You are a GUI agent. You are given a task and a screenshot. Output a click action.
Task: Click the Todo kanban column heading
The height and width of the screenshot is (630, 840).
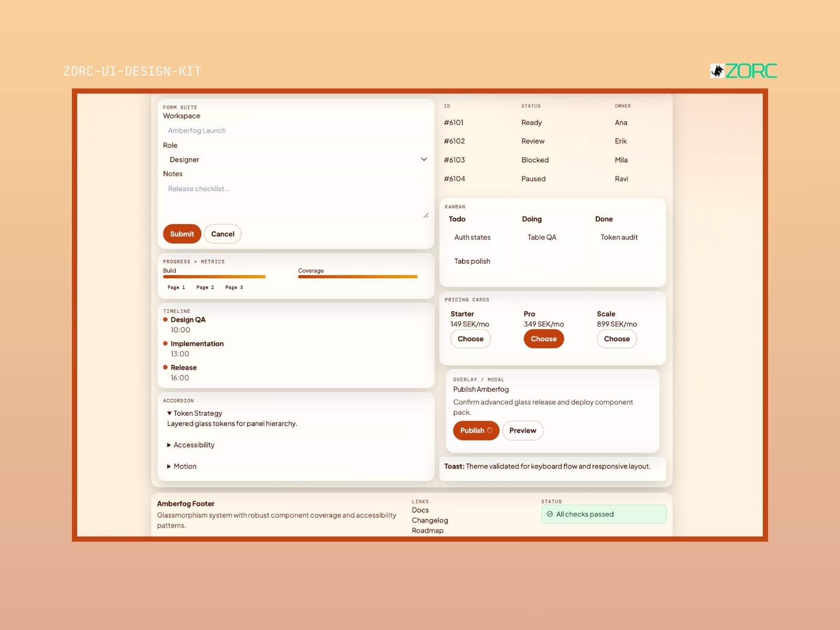coord(457,219)
